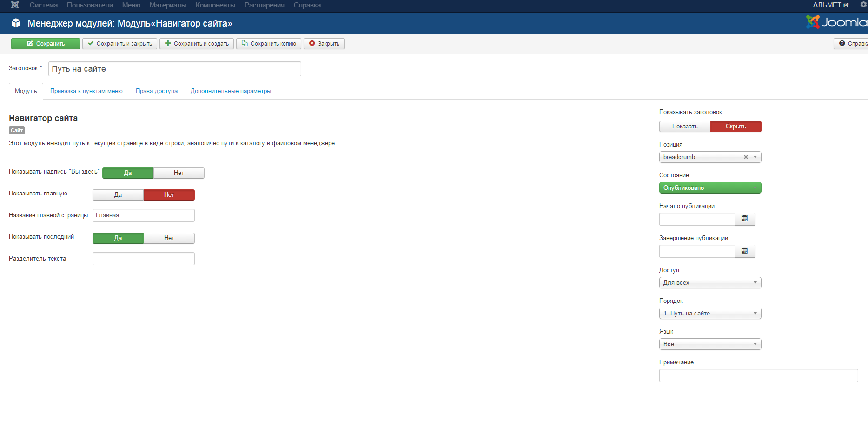Viewport: 868px width, 422px height.
Task: Choose Скрыть for Показывать заголовок
Action: (736, 127)
